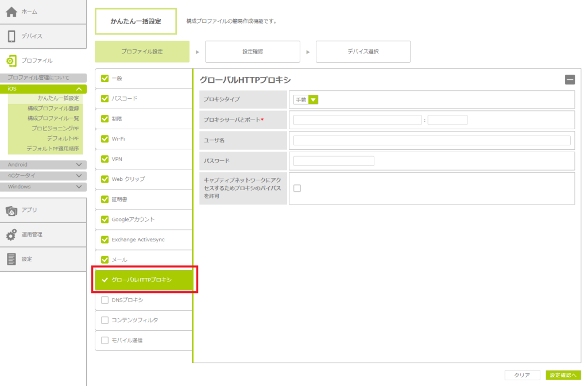Click the operations management gears icon

pyautogui.click(x=11, y=234)
